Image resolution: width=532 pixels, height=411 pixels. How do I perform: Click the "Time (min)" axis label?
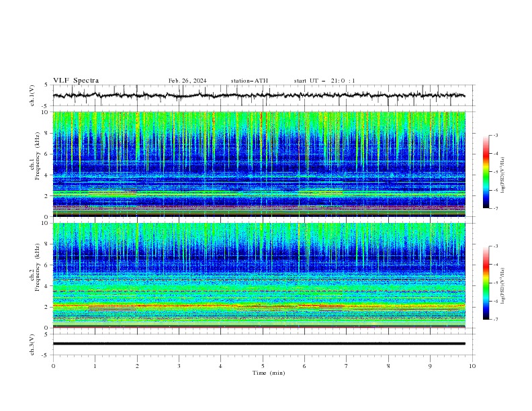click(269, 373)
